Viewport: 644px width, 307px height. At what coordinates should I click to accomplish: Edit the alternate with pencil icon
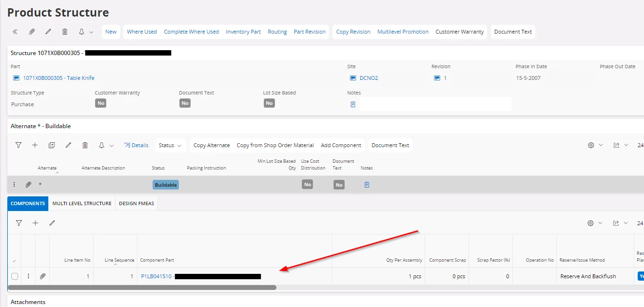click(x=69, y=145)
